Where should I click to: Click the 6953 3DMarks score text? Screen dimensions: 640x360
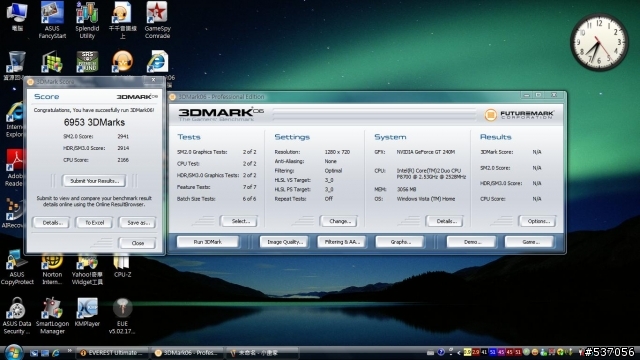coord(94,122)
